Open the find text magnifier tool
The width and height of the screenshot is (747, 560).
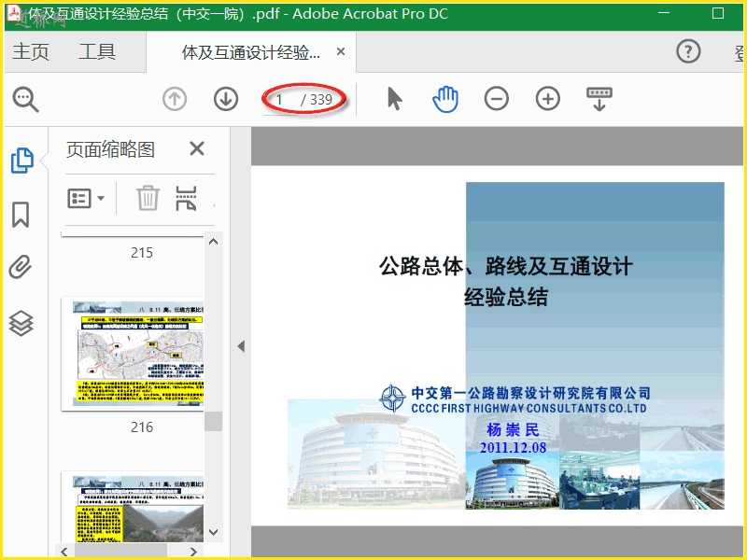(x=26, y=100)
